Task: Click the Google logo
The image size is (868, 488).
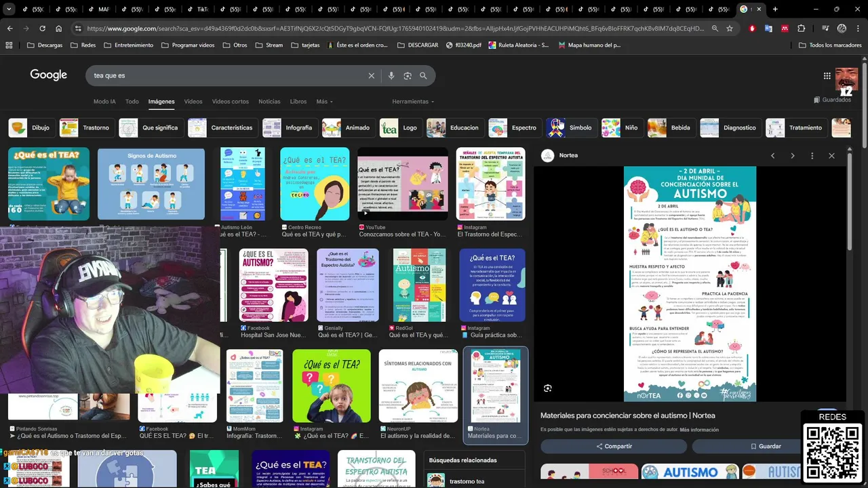Action: (x=48, y=75)
